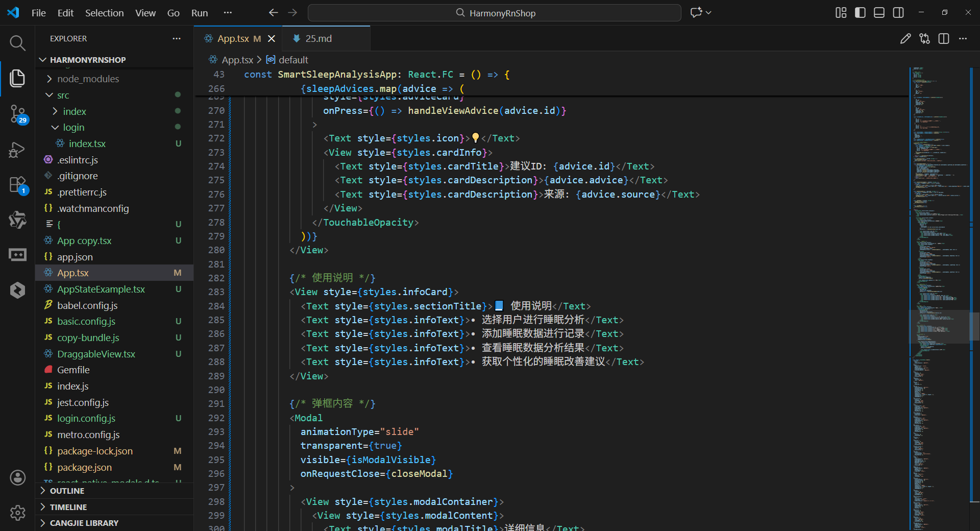Click sticky scroll line 43 SmartSleepAnalysisApp

click(x=551, y=75)
